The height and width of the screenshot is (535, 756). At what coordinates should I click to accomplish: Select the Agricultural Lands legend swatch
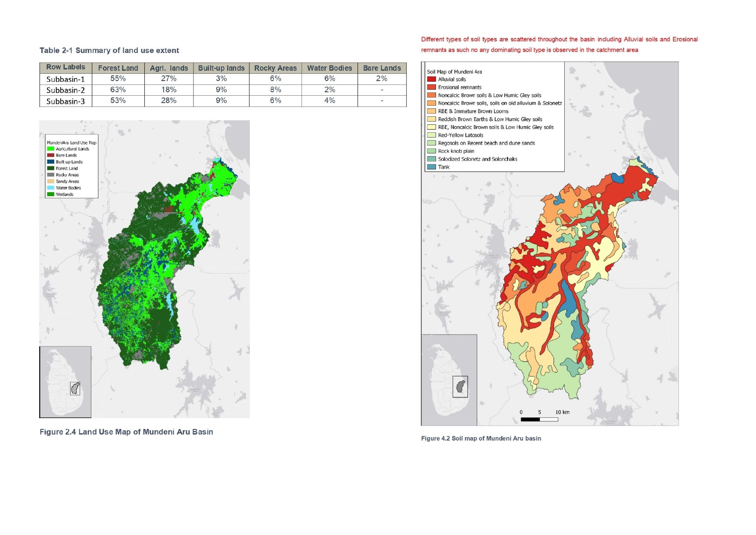51,149
